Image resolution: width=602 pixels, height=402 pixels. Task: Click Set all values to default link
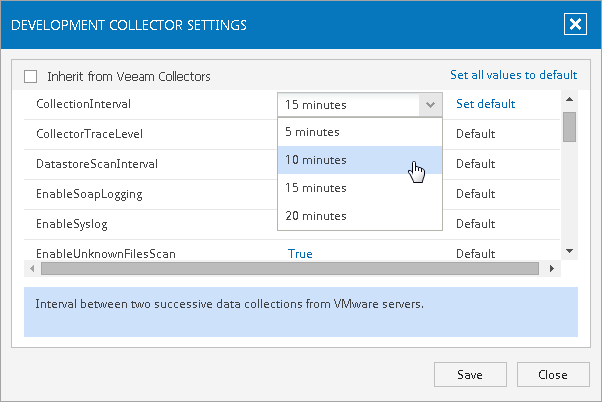tap(513, 75)
